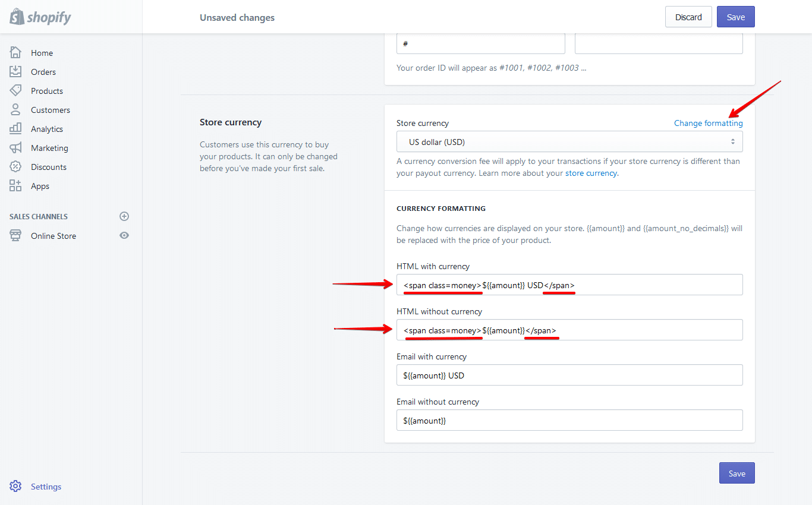View the Online Store via eye icon

[124, 235]
